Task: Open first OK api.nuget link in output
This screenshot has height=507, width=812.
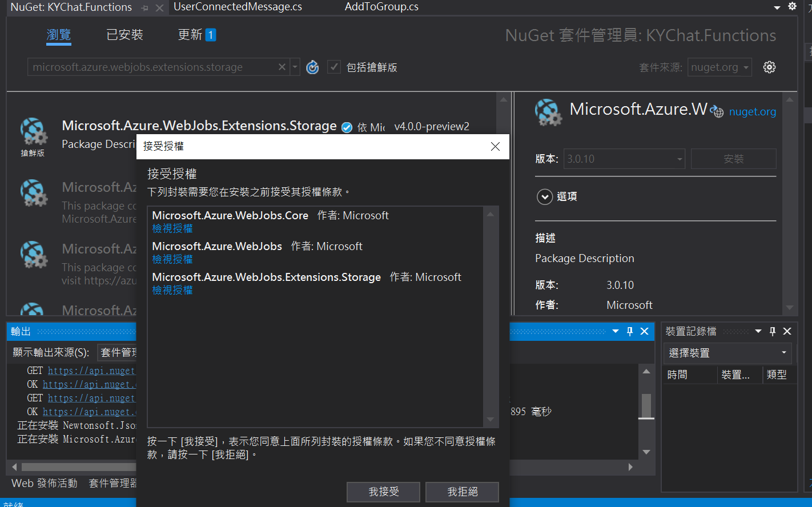Action: pos(89,384)
